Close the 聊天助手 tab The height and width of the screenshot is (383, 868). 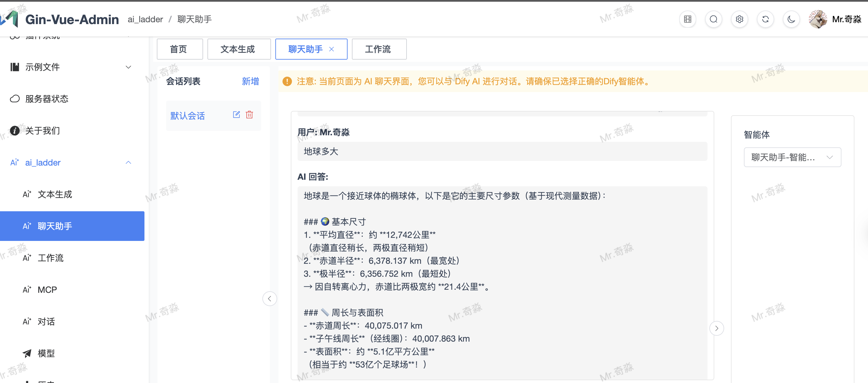coord(332,49)
